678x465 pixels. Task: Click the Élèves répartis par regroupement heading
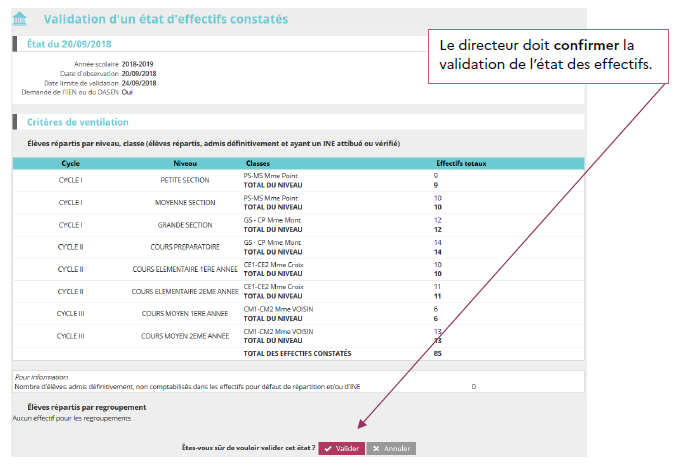pyautogui.click(x=87, y=407)
